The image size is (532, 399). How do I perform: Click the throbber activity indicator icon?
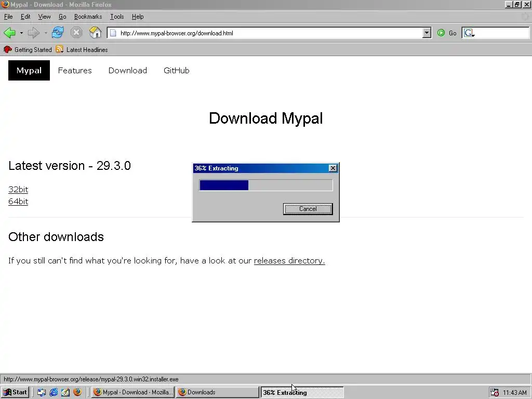pyautogui.click(x=525, y=17)
